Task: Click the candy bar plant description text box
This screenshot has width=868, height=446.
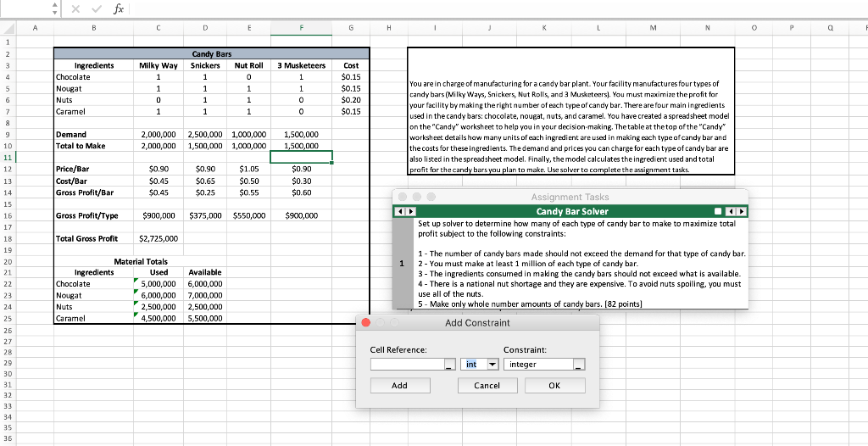Action: [x=570, y=111]
